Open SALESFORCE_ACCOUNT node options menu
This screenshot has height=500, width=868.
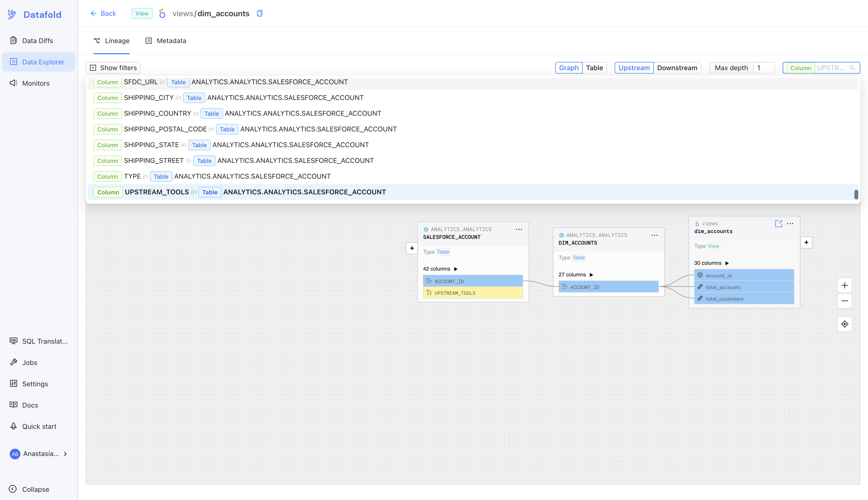coord(519,229)
